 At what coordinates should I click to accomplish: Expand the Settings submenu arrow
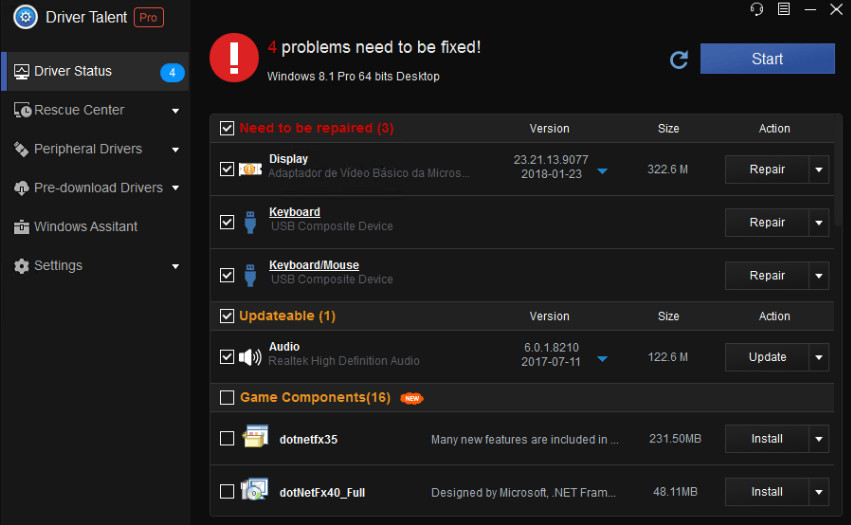(175, 267)
